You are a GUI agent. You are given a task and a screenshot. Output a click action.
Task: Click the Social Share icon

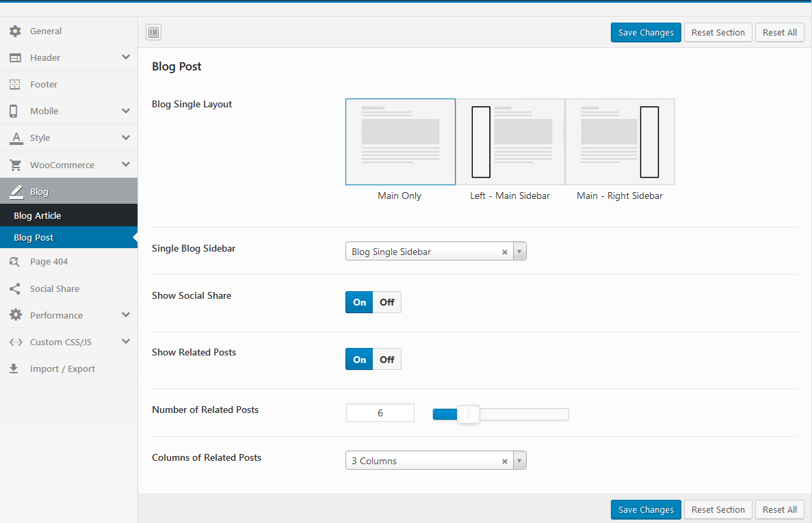(15, 289)
